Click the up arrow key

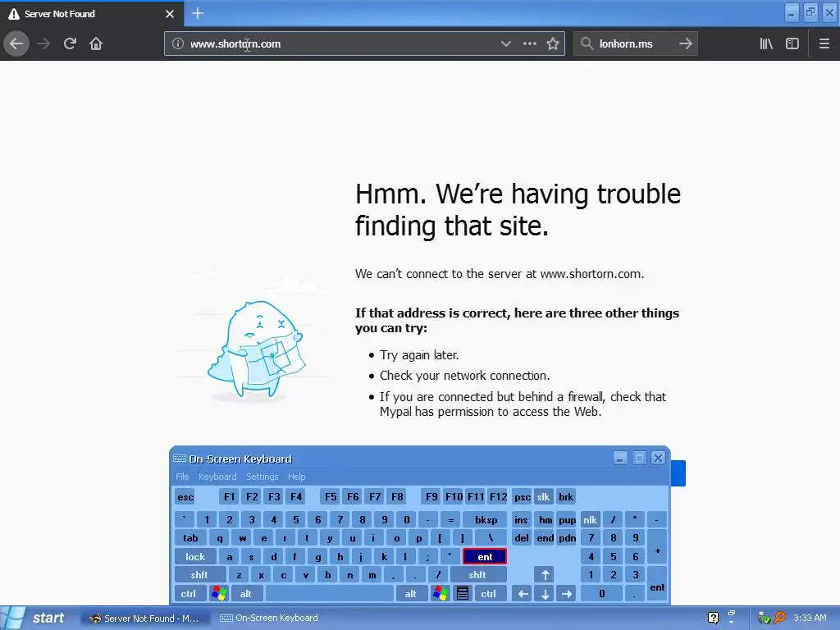pos(546,575)
